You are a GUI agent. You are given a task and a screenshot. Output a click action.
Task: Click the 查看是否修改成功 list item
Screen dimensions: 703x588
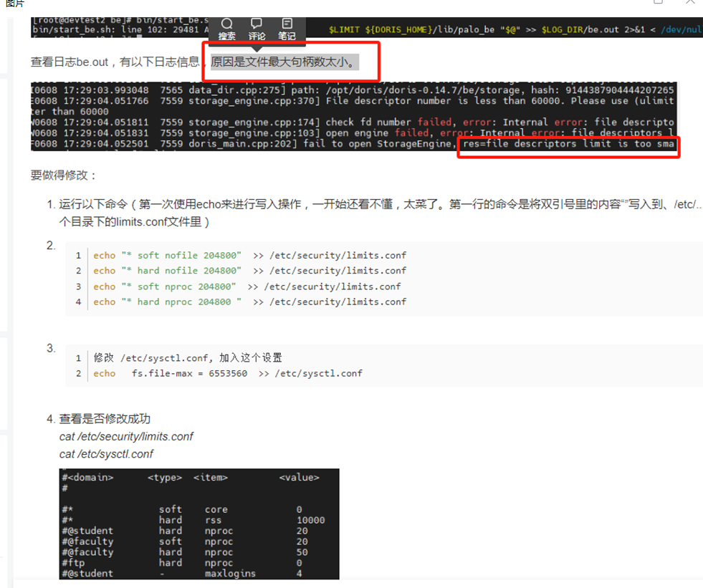(105, 419)
